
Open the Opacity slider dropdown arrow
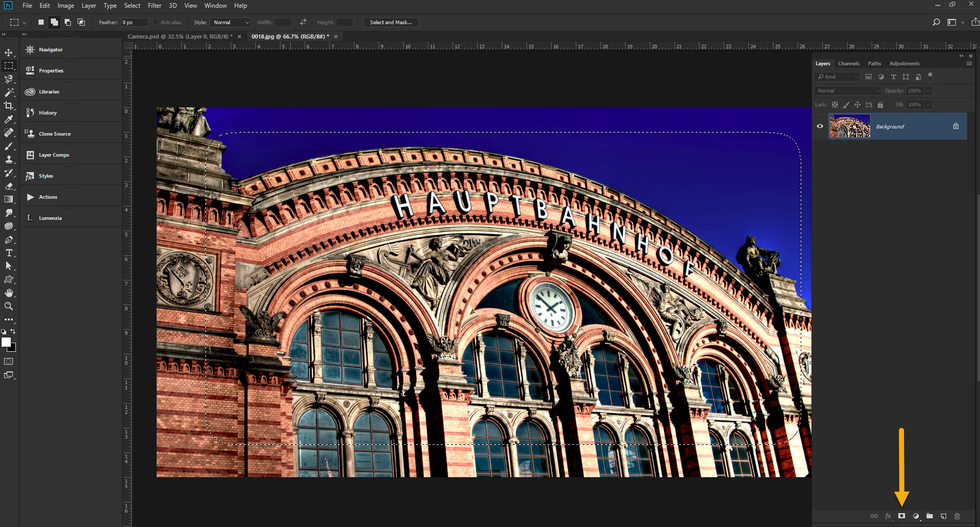928,90
